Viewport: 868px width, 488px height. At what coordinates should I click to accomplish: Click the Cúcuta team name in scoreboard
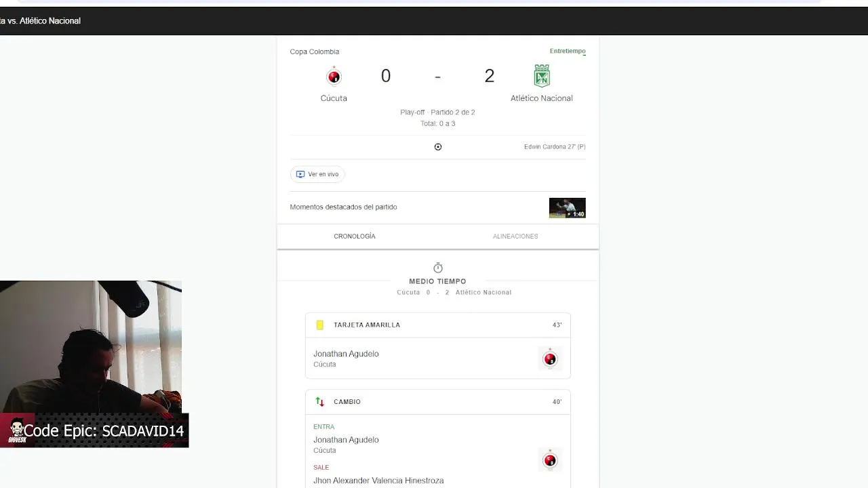334,98
